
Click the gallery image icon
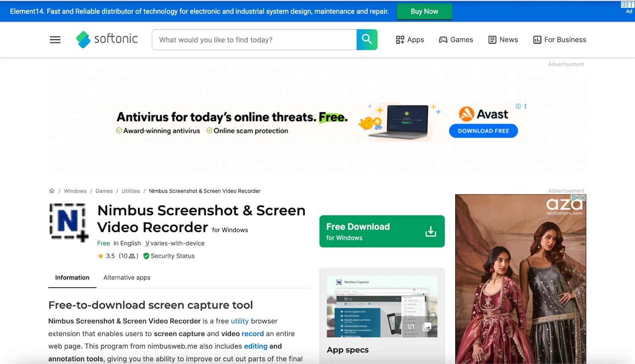[x=427, y=327]
